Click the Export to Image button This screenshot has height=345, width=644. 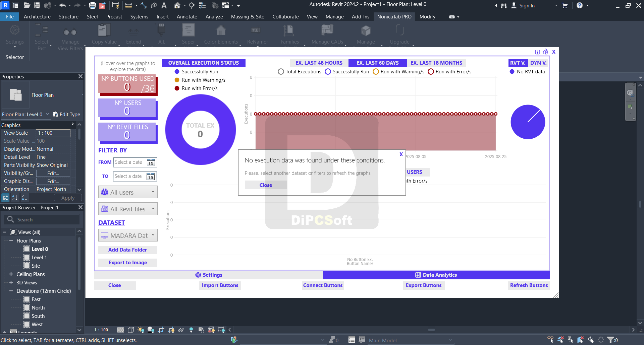[127, 263]
